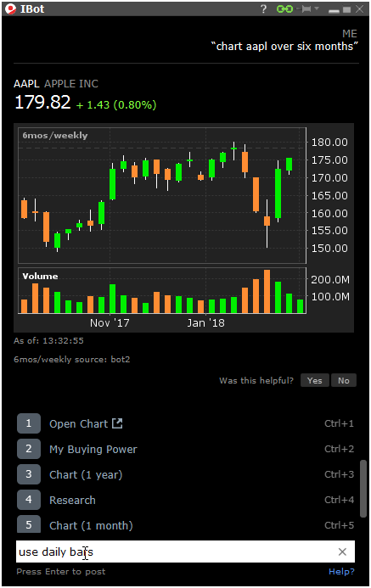Click the 179.82 last price value
This screenshot has width=371, height=588.
[42, 103]
